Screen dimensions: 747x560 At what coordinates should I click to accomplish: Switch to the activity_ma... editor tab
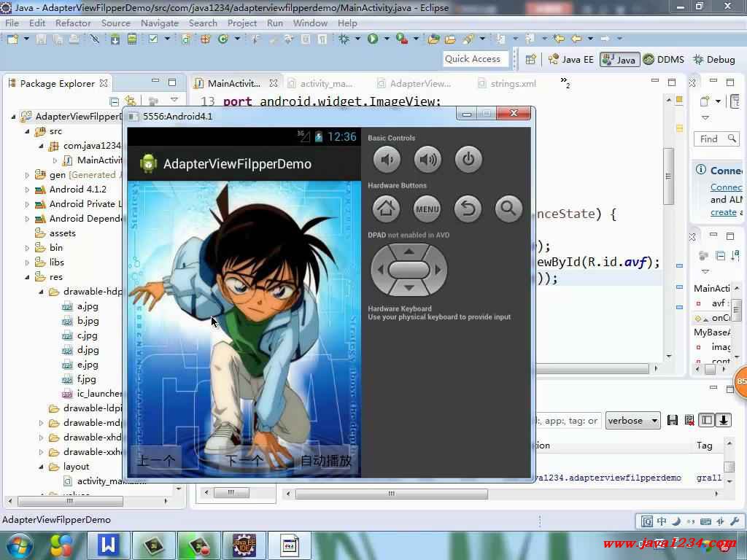321,84
